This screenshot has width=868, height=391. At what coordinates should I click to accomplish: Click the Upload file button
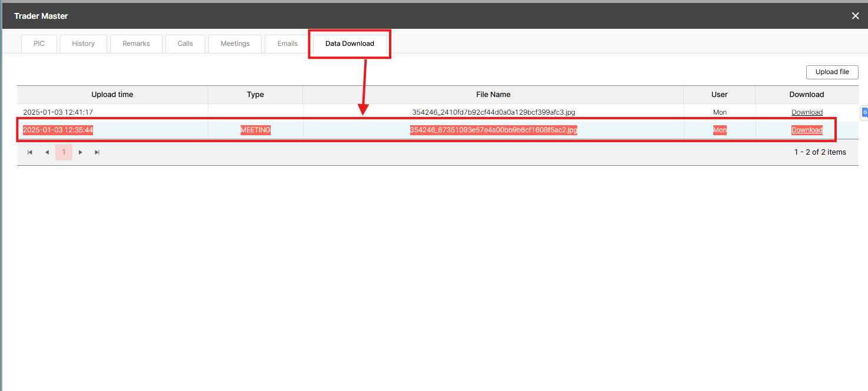click(832, 72)
